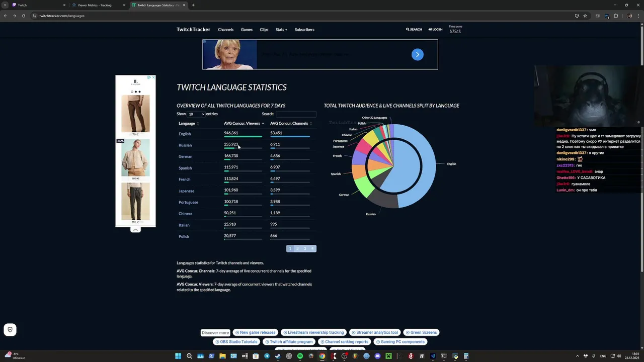Open Windows Start menu
Image resolution: width=644 pixels, height=362 pixels.
click(x=178, y=356)
